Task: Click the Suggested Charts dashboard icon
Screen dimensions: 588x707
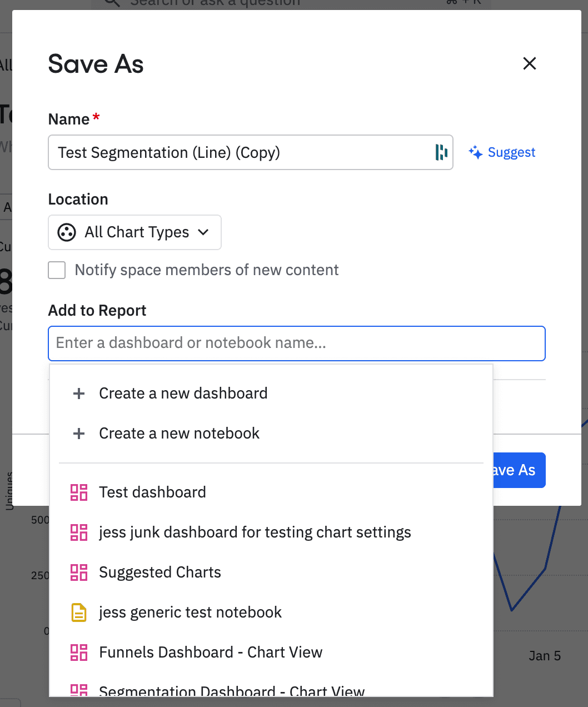Action: (x=79, y=572)
